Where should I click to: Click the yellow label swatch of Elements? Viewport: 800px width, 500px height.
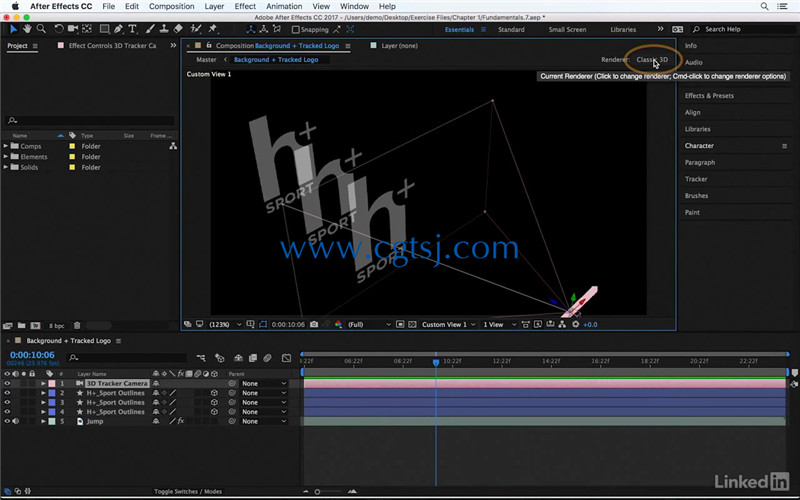pos(72,157)
